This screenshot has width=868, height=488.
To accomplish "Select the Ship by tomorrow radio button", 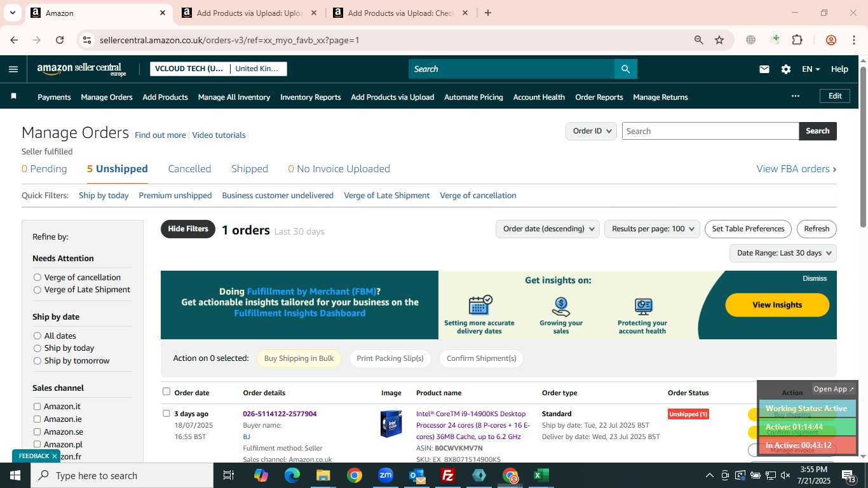I will (37, 361).
